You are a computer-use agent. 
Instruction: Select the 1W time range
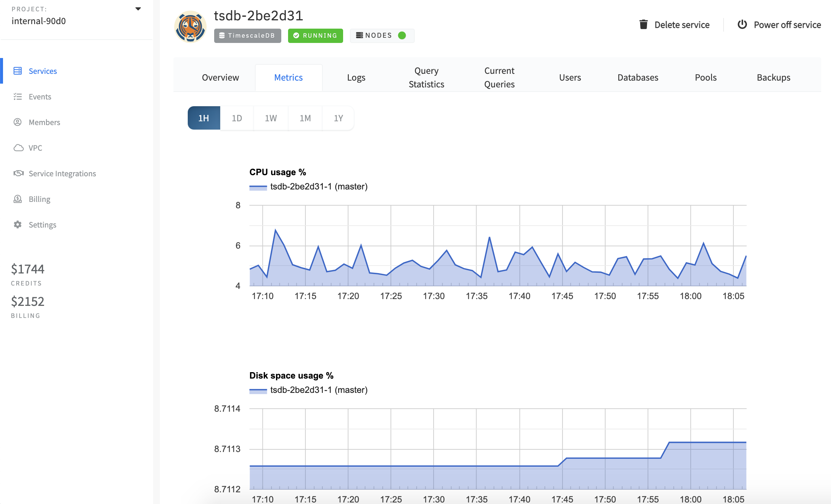pyautogui.click(x=271, y=118)
